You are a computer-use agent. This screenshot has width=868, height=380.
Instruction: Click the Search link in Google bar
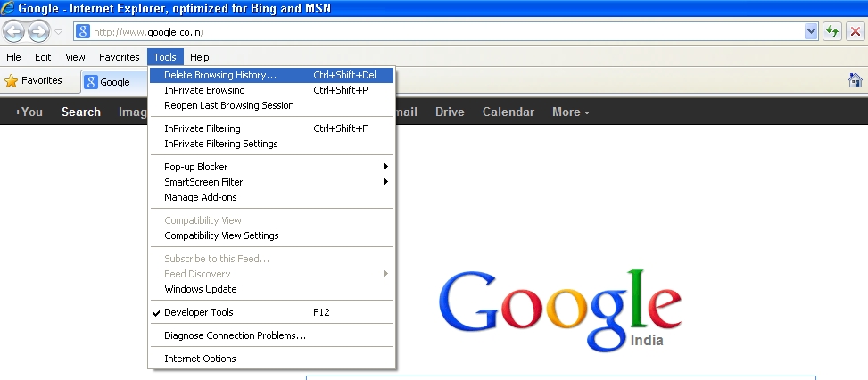81,112
